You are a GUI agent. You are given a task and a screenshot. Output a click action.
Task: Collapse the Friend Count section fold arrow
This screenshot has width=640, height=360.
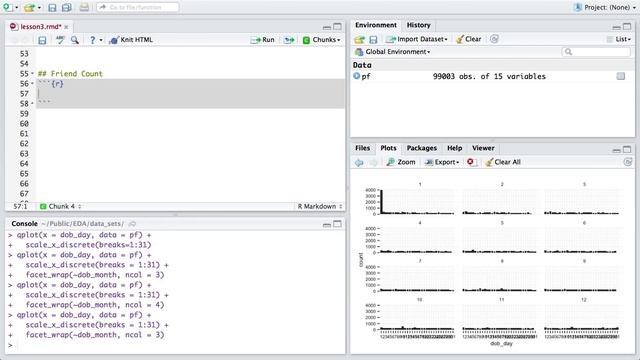32,73
